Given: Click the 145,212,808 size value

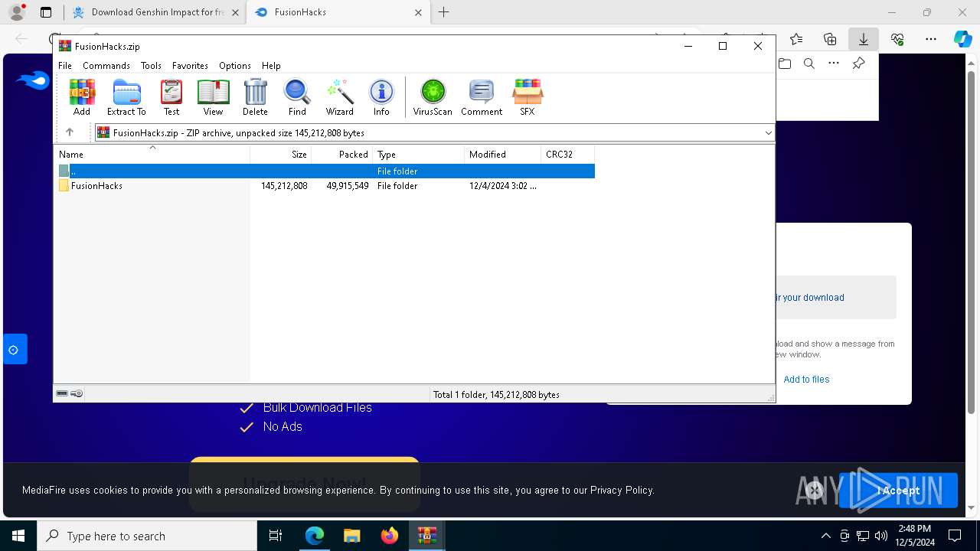Looking at the screenshot, I should pos(284,186).
